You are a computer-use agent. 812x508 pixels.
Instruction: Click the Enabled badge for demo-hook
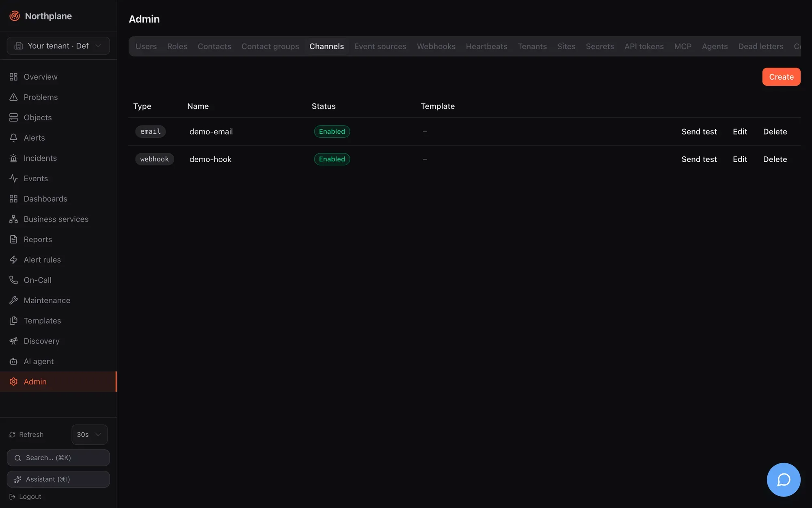pos(332,159)
